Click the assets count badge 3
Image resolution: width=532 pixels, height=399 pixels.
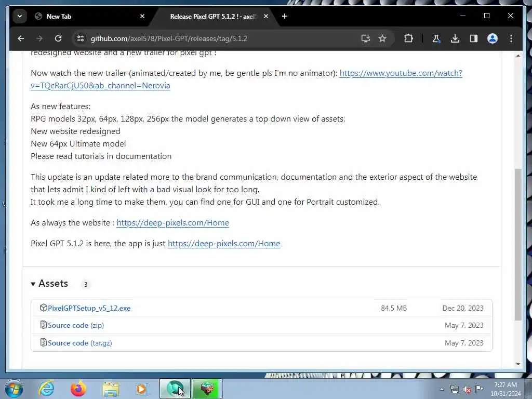(86, 284)
